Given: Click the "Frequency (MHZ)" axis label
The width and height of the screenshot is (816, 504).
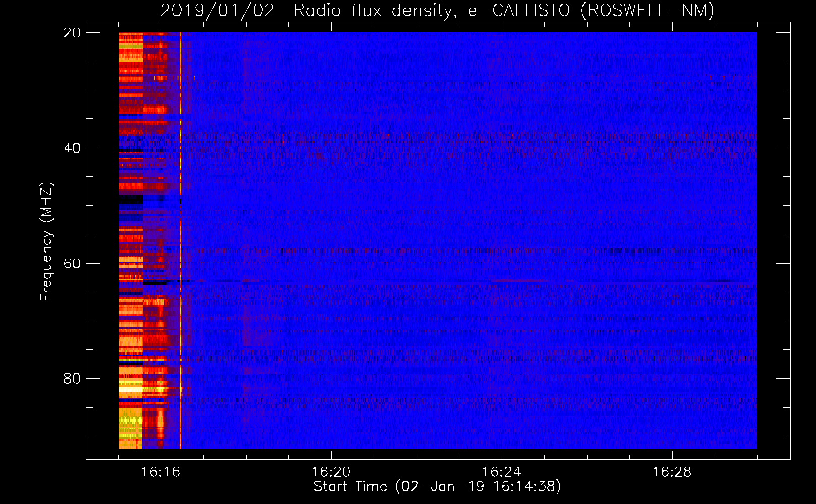Looking at the screenshot, I should (46, 241).
